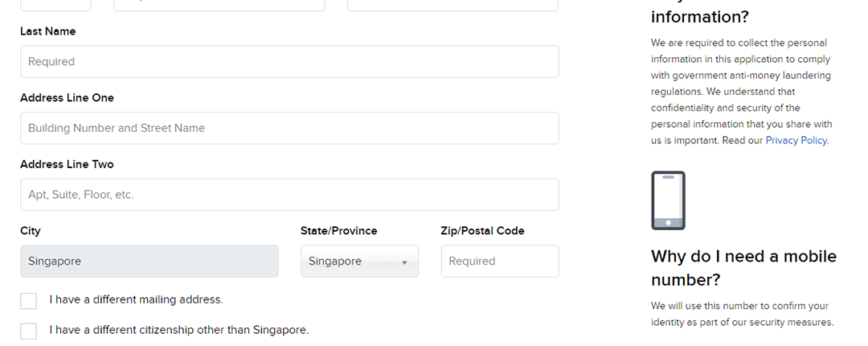Viewport: 868px width, 346px height.
Task: Click the 'Address Line One' label
Action: pos(67,98)
